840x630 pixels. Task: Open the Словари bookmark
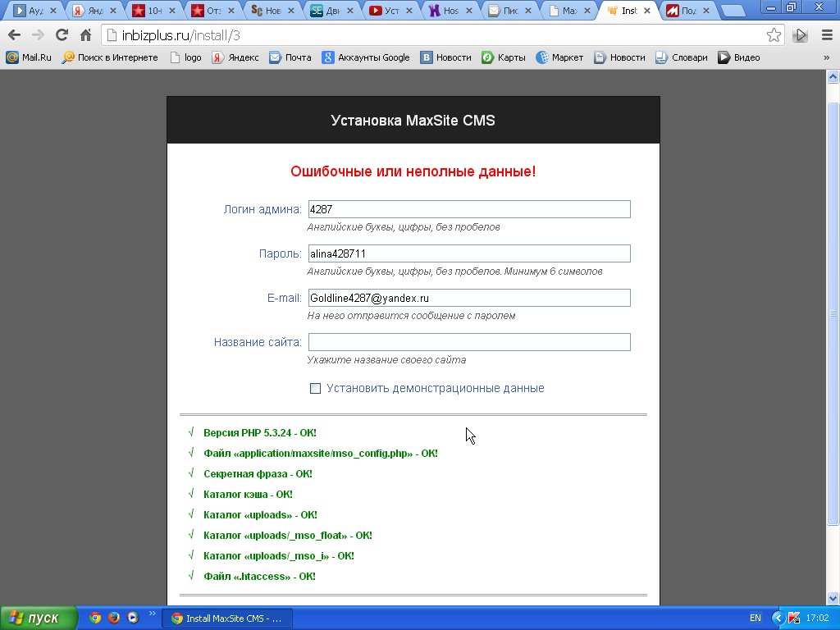click(682, 57)
